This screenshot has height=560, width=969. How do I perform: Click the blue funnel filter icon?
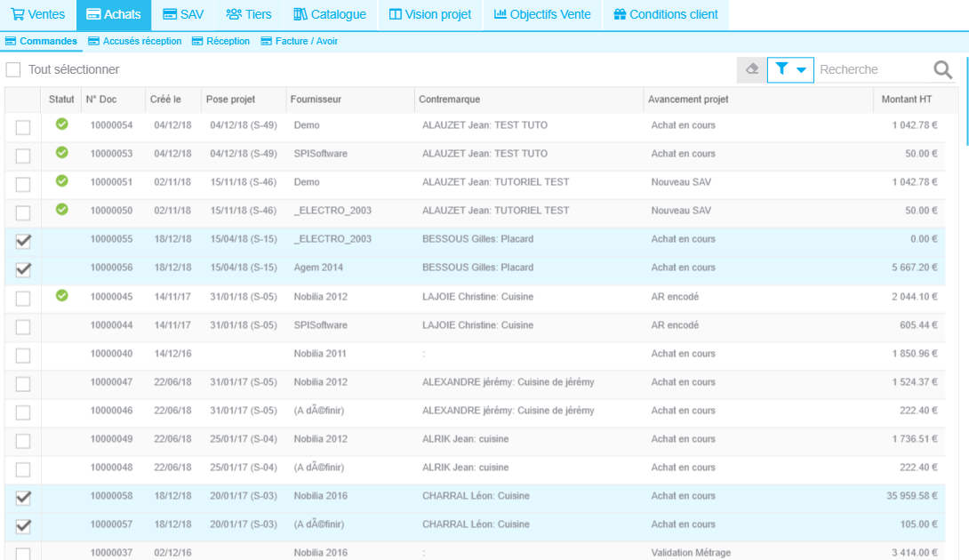click(x=781, y=68)
